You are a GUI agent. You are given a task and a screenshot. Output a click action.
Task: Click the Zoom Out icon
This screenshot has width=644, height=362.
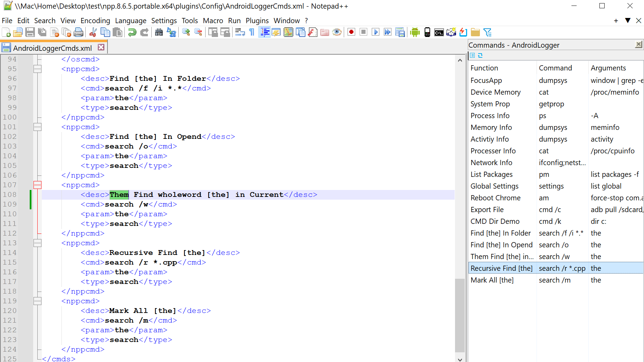click(198, 32)
